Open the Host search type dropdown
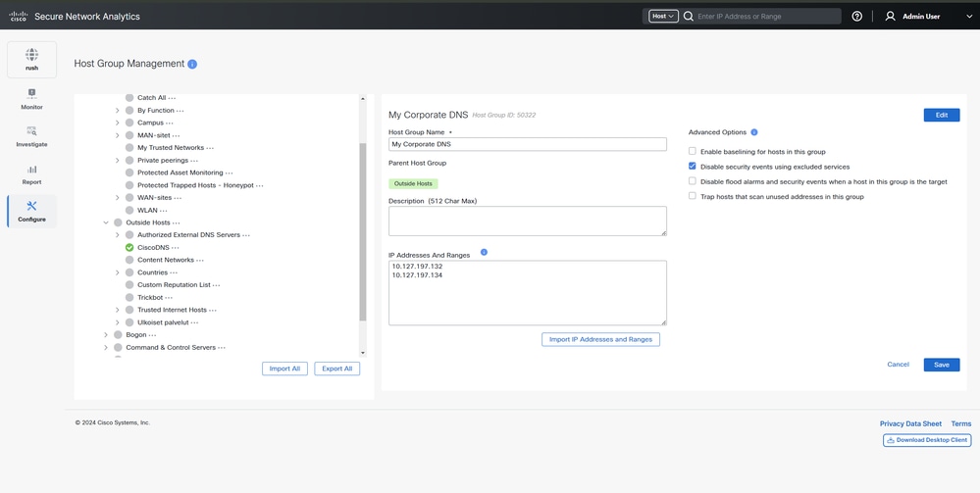The image size is (980, 493). [x=663, y=17]
